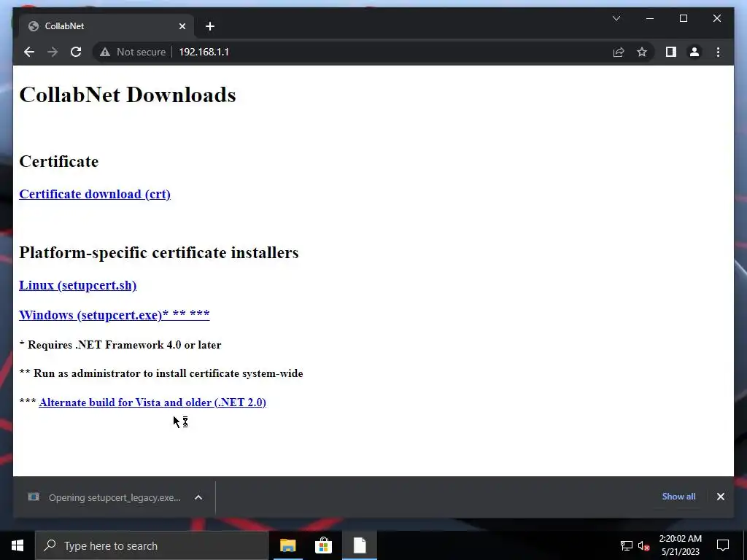Share this page via the share icon
This screenshot has height=560, width=747.
[619, 52]
